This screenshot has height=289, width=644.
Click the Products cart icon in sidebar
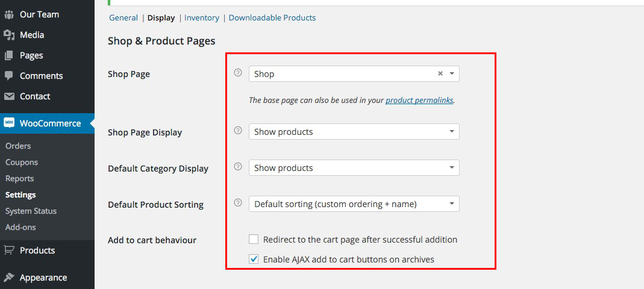pos(9,250)
